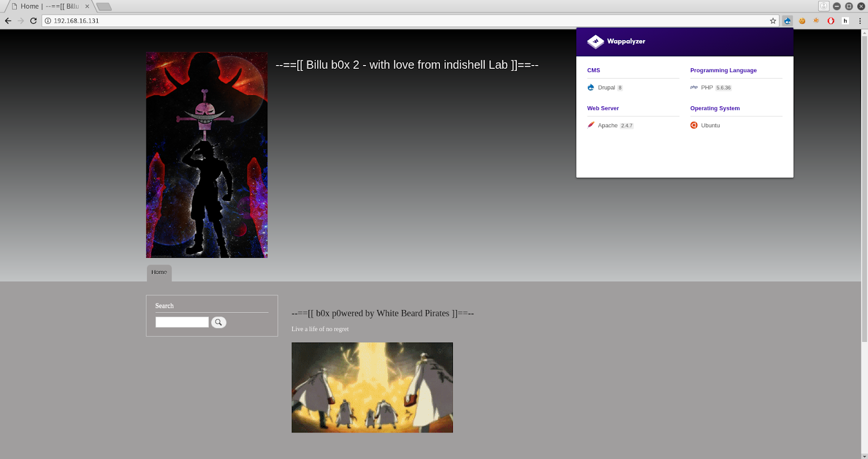Click the Apache feather icon

click(591, 125)
